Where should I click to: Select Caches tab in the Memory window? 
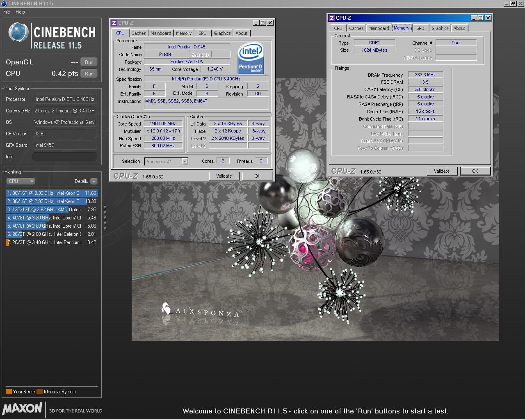coord(356,28)
